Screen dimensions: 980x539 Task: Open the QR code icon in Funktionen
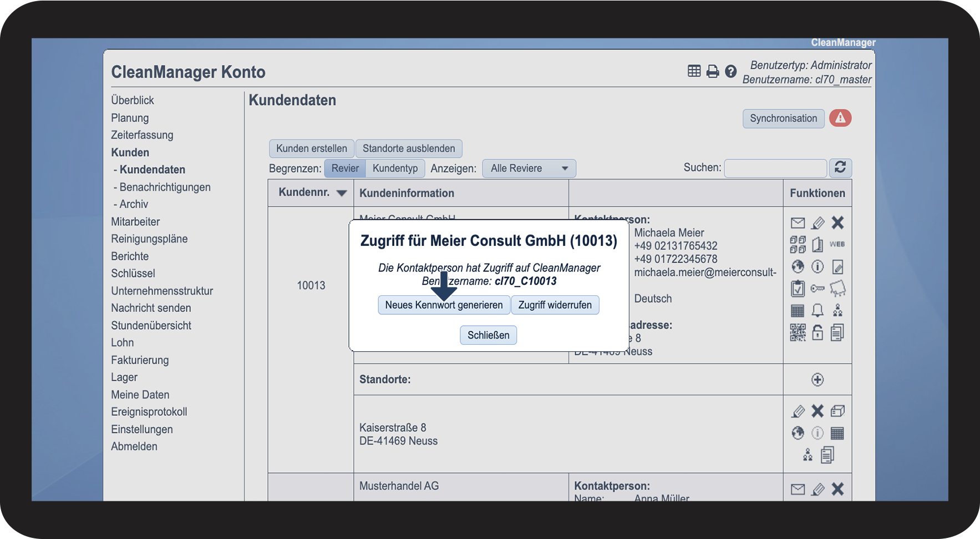click(x=798, y=333)
